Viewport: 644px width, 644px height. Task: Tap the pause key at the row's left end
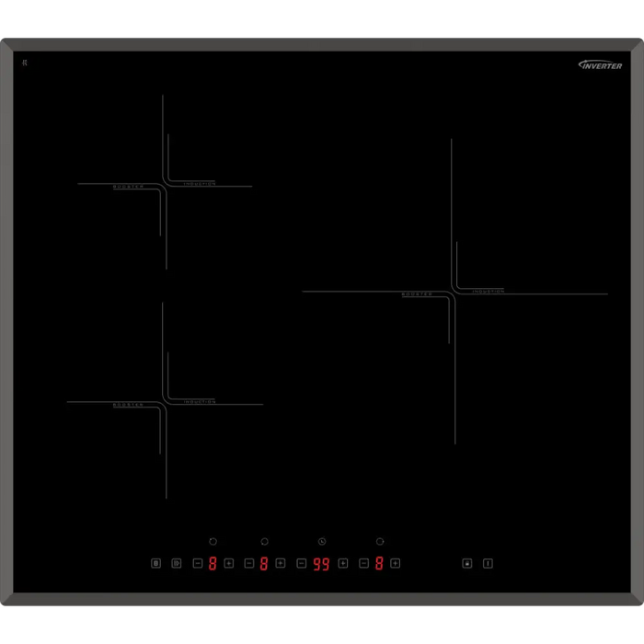(x=155, y=563)
